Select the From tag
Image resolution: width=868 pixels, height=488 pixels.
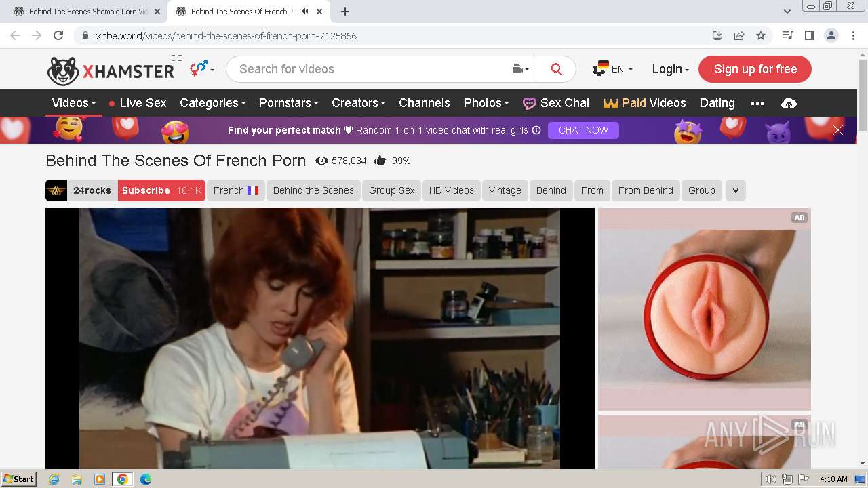[x=592, y=190]
